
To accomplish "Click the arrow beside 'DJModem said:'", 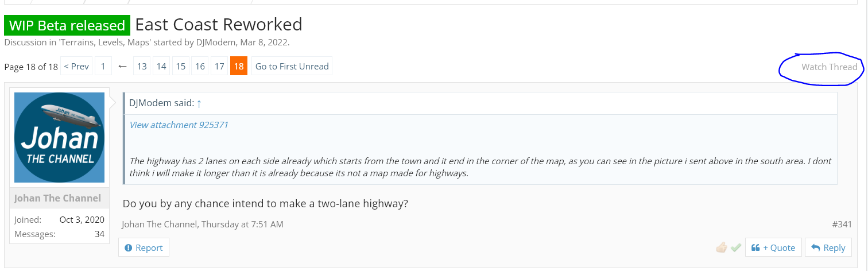I will click(199, 103).
